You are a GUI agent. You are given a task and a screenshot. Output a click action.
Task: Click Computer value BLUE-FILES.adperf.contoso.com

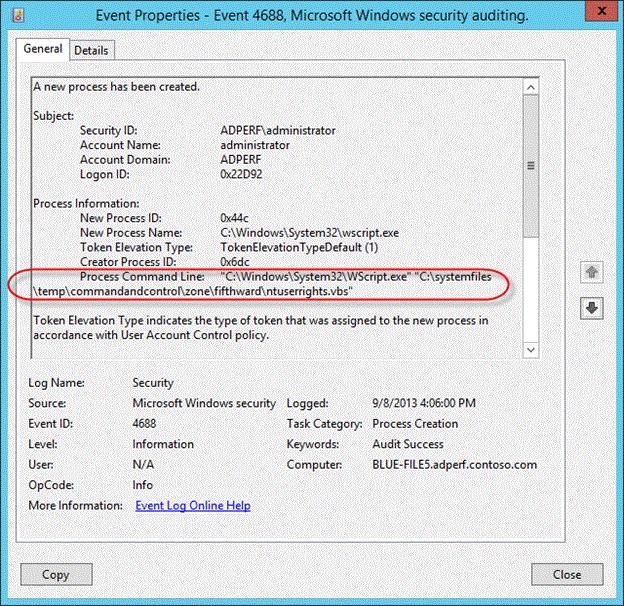(454, 464)
